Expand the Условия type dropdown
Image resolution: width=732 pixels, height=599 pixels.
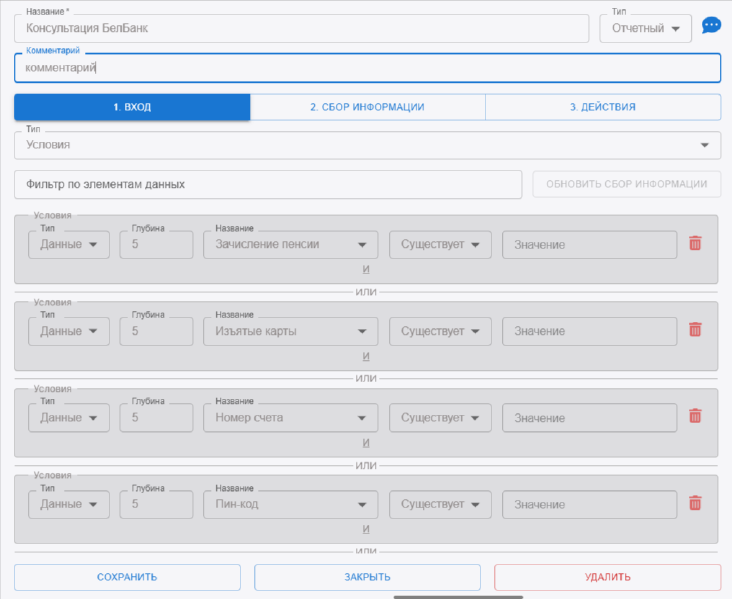[x=367, y=145]
